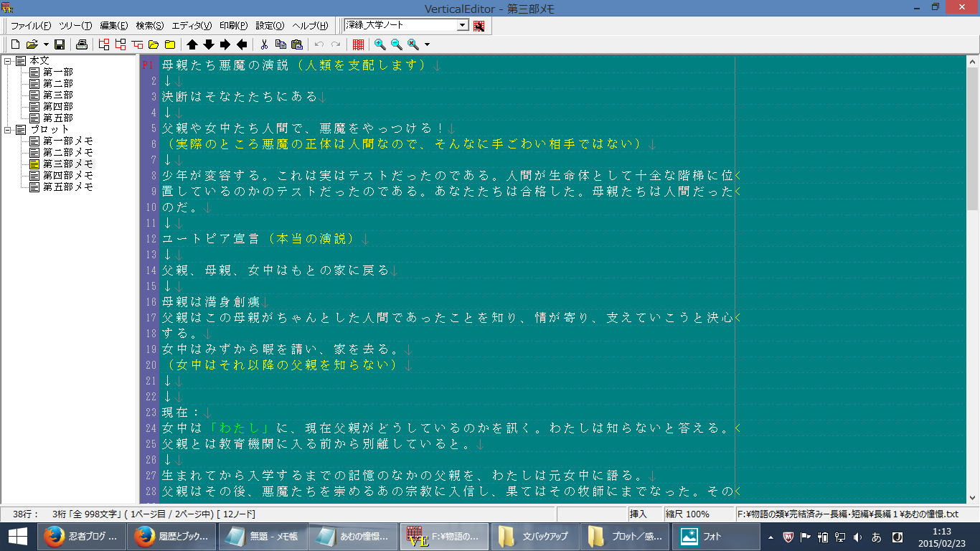
Task: Cut selection with the scissors icon
Action: click(x=264, y=44)
